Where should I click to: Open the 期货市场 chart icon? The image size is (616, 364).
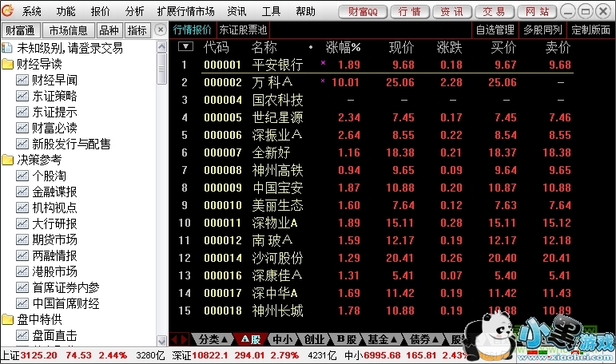(x=22, y=239)
